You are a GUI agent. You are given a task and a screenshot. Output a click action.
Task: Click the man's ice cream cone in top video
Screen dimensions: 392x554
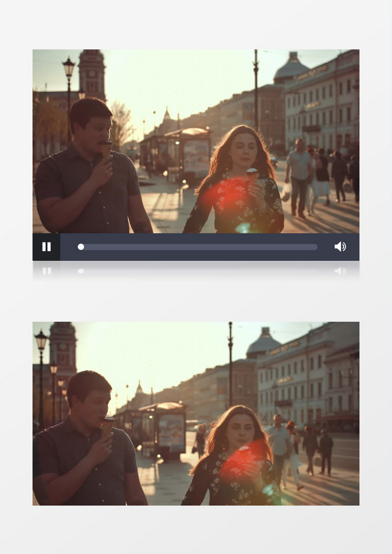(106, 148)
